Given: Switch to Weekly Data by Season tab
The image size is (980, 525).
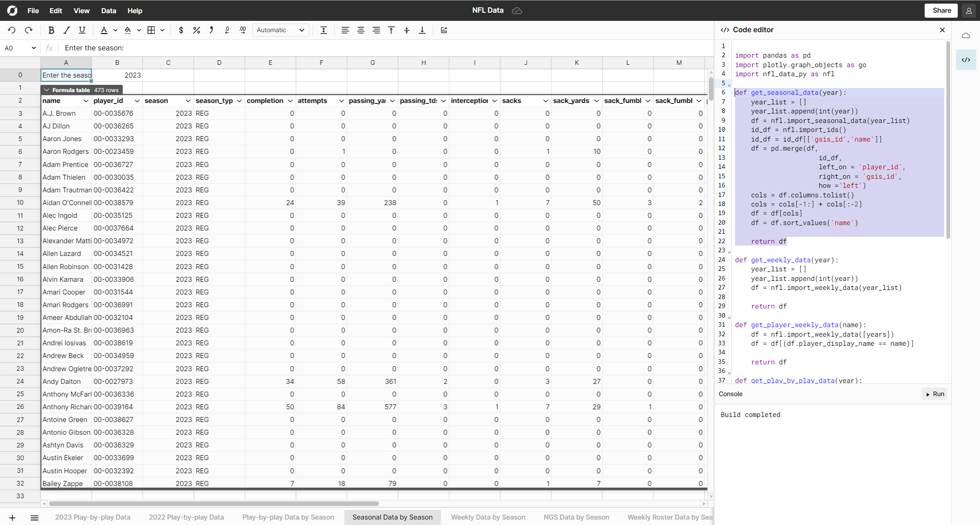Looking at the screenshot, I should coord(488,517).
